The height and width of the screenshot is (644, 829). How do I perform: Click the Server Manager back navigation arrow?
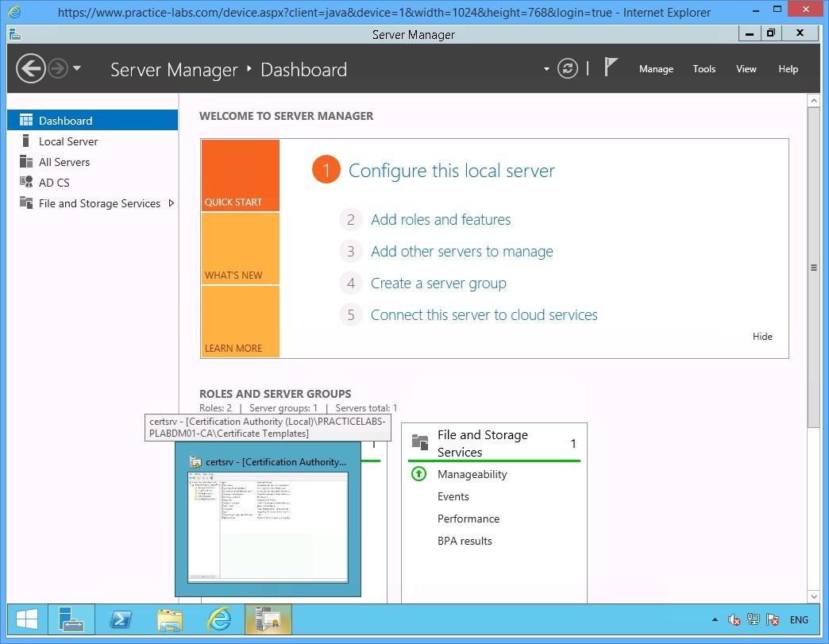point(31,68)
